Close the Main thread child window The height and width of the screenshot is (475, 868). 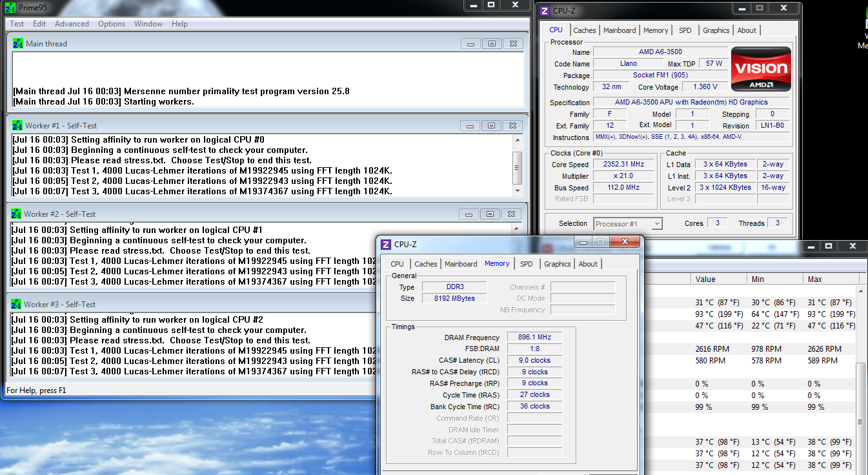tap(512, 44)
